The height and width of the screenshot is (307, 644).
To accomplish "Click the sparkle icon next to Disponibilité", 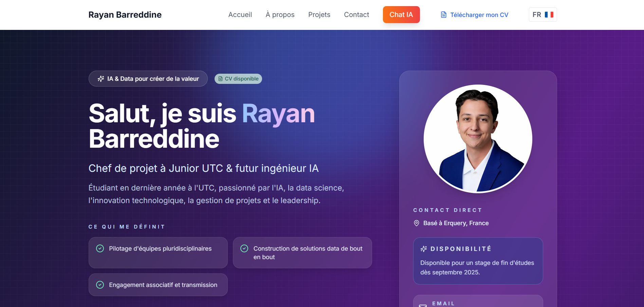I will click(x=423, y=249).
